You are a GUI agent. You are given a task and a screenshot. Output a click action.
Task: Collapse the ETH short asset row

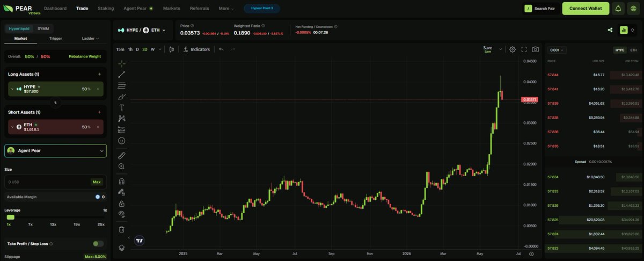(x=12, y=127)
